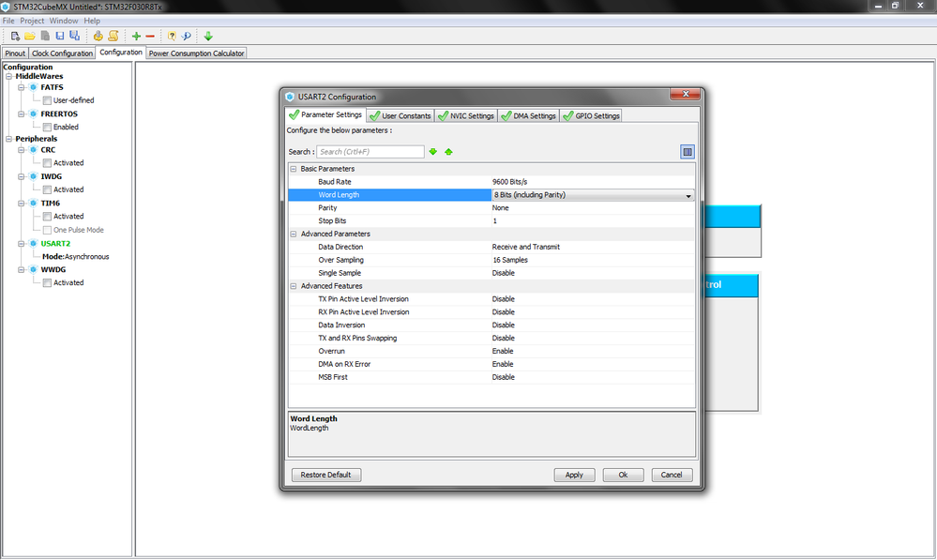This screenshot has height=560, width=937.
Task: Select the Over Sampling parameter row
Action: (x=491, y=260)
